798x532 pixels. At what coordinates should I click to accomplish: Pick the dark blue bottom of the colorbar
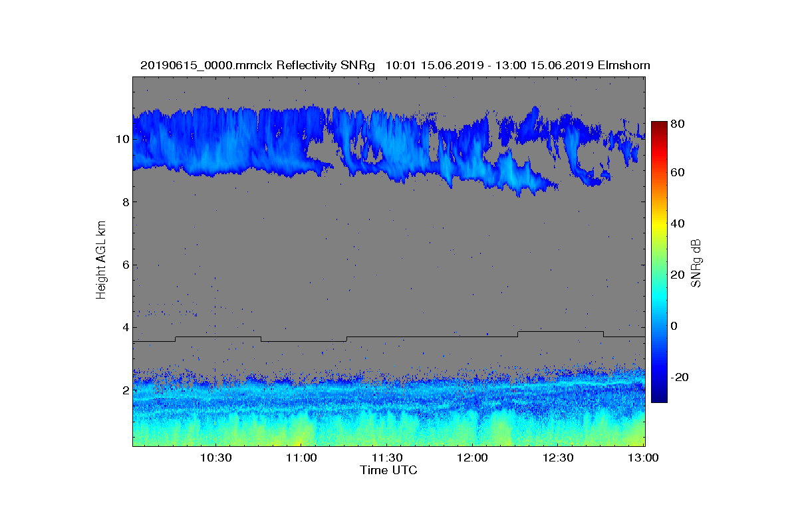pyautogui.click(x=659, y=397)
